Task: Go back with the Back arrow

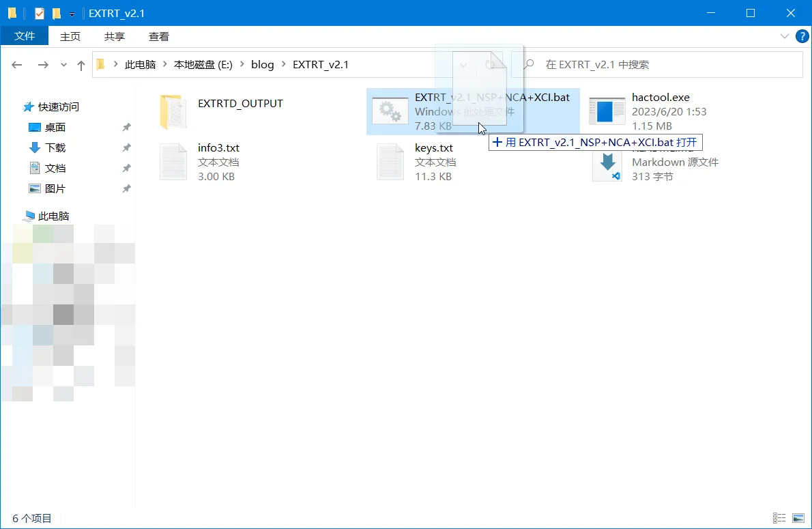Action: (x=17, y=65)
